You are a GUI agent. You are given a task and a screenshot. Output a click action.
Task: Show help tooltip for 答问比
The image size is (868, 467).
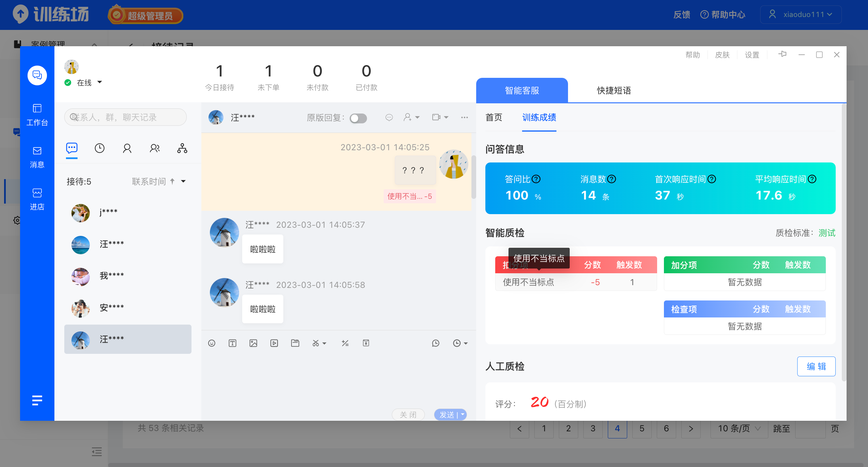(536, 179)
